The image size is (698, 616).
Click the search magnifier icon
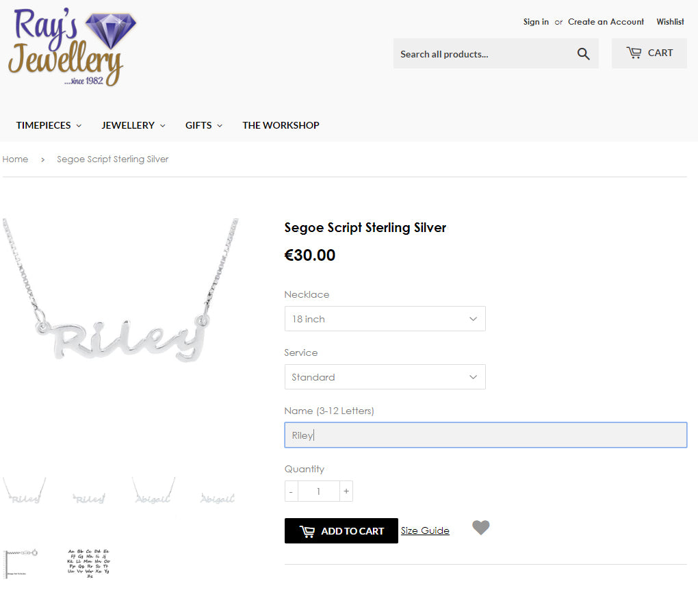click(x=583, y=54)
